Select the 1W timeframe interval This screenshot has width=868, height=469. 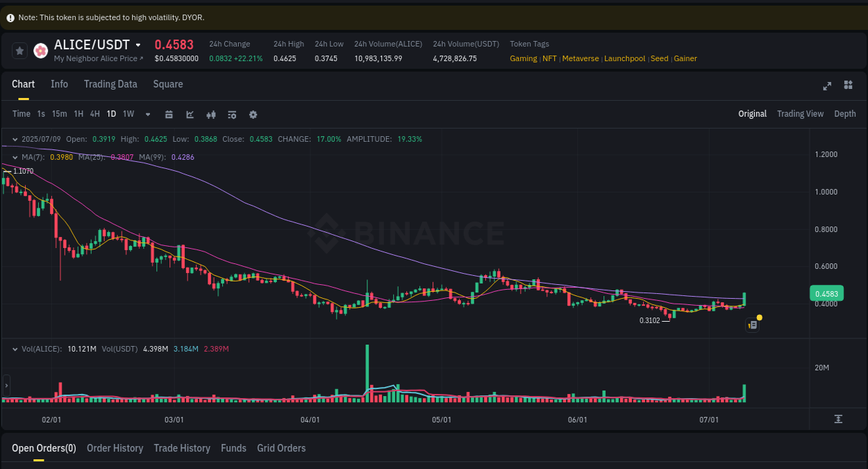(x=128, y=114)
